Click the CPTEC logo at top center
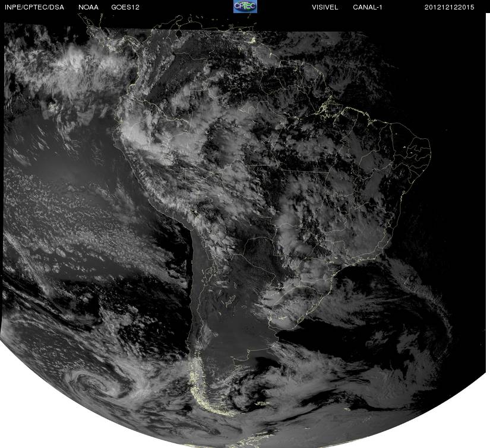This screenshot has width=490, height=448. pos(245,7)
